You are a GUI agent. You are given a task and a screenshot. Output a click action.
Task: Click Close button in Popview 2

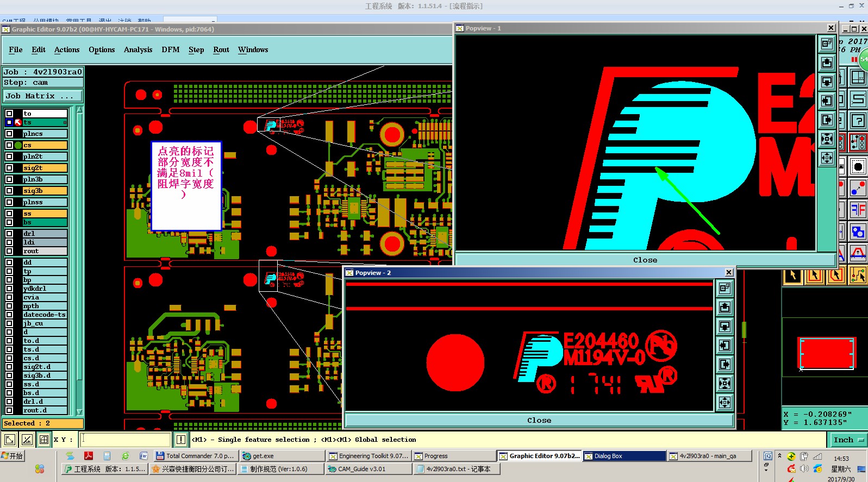pos(539,420)
